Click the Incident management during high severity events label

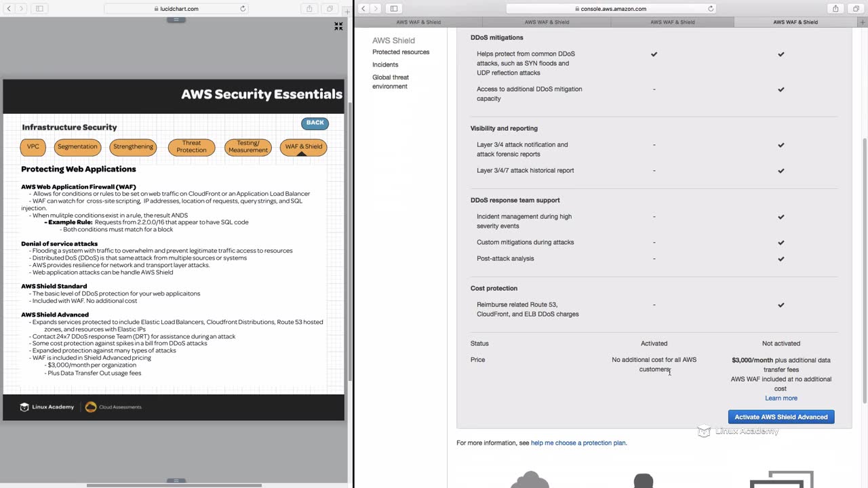point(524,222)
